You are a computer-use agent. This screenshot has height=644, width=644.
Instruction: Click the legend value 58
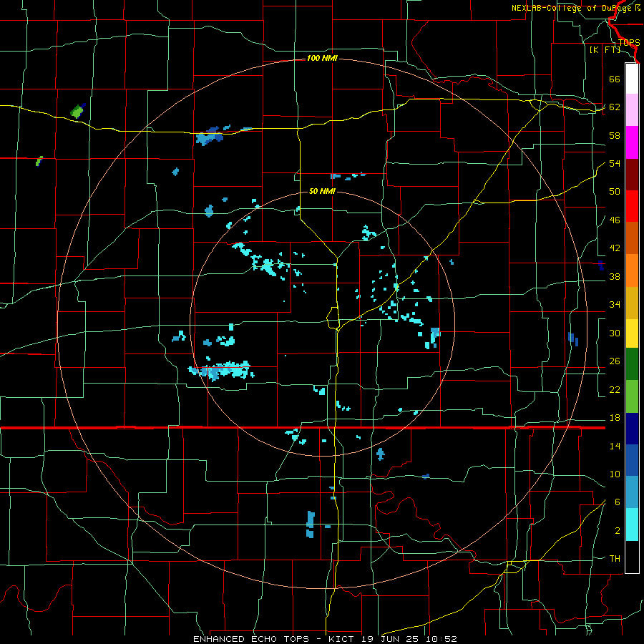(615, 135)
